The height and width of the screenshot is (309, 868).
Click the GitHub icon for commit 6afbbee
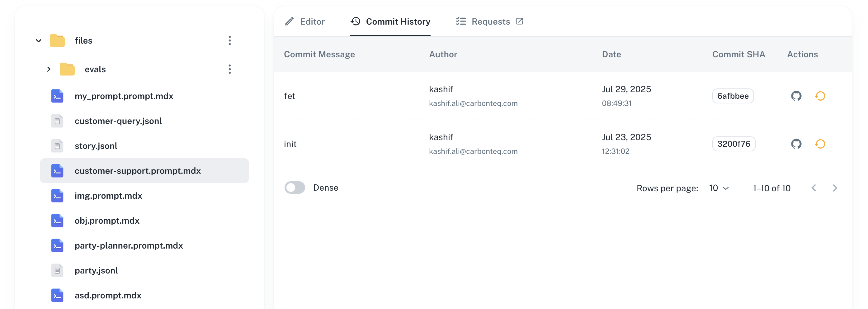click(796, 96)
